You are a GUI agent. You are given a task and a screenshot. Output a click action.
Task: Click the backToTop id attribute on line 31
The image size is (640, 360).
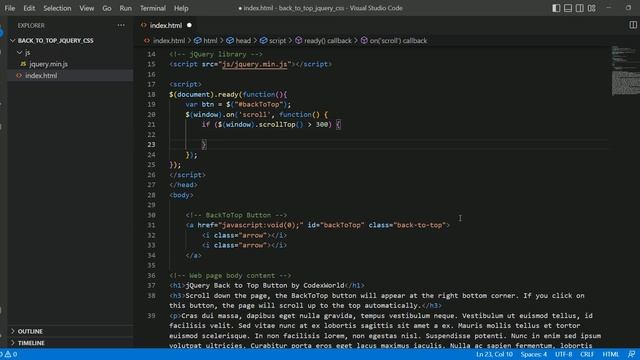click(x=336, y=225)
